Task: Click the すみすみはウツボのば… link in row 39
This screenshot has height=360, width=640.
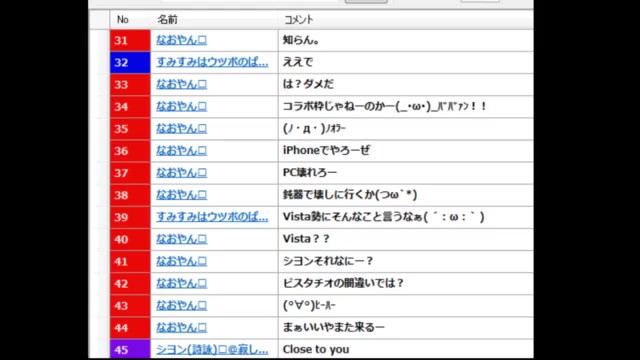Action: (x=212, y=217)
